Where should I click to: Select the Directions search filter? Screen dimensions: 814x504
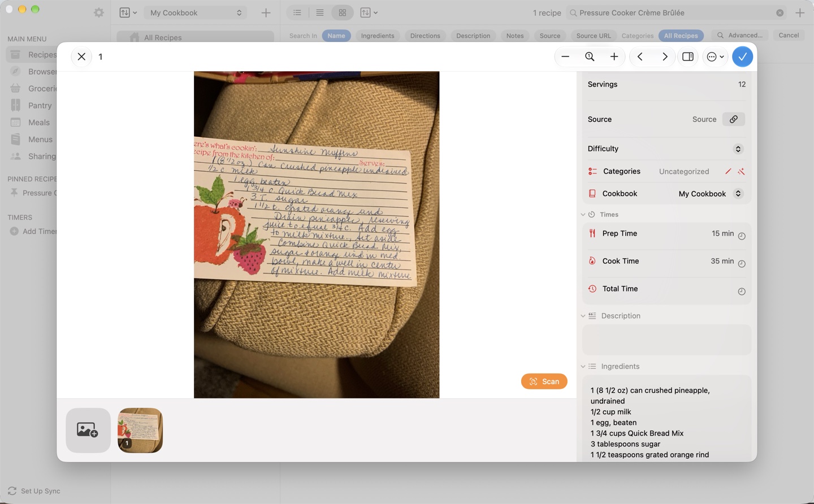[425, 36]
